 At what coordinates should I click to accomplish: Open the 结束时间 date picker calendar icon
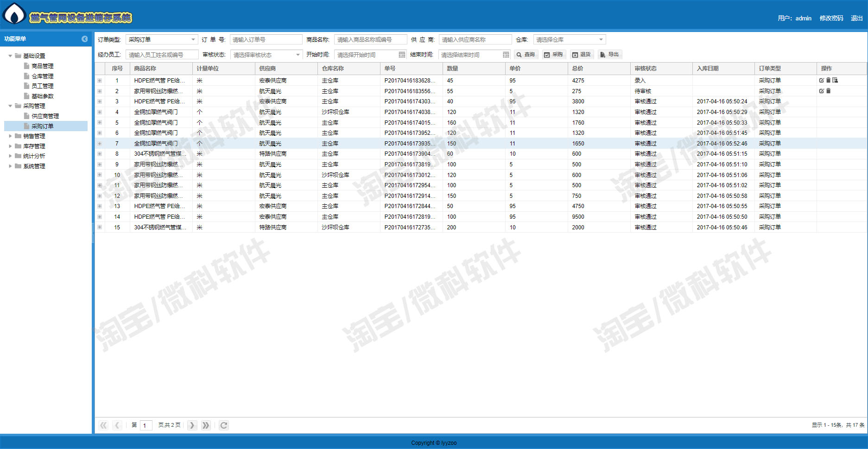pyautogui.click(x=506, y=55)
